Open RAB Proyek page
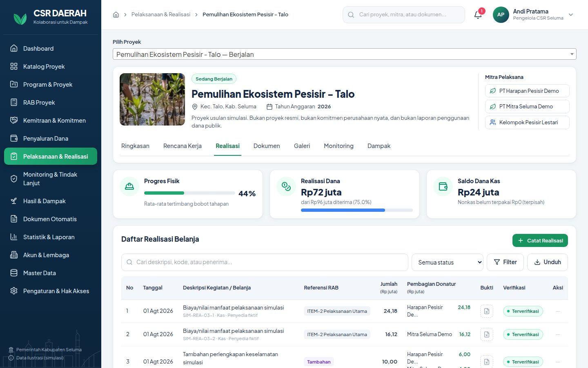The height and width of the screenshot is (368, 588). tap(51, 102)
